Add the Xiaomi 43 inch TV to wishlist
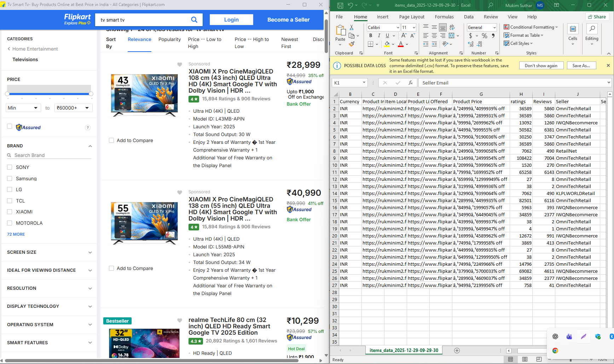 (x=180, y=64)
